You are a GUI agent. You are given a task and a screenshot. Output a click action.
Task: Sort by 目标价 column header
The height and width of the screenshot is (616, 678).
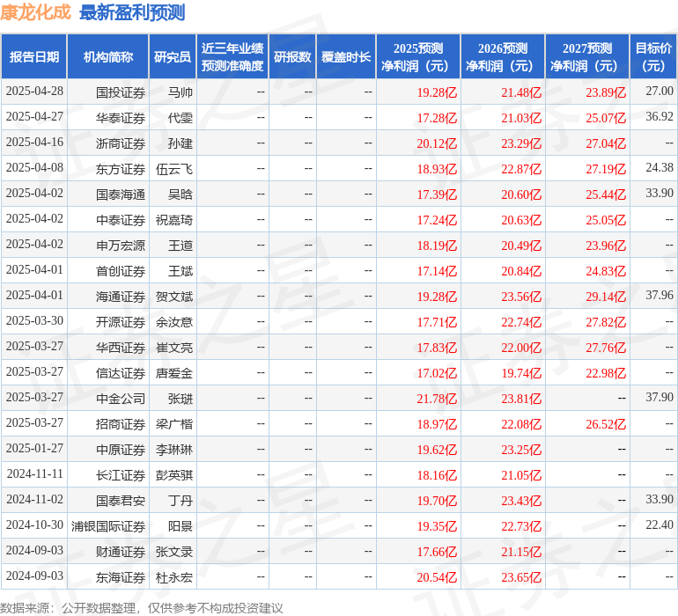(653, 57)
